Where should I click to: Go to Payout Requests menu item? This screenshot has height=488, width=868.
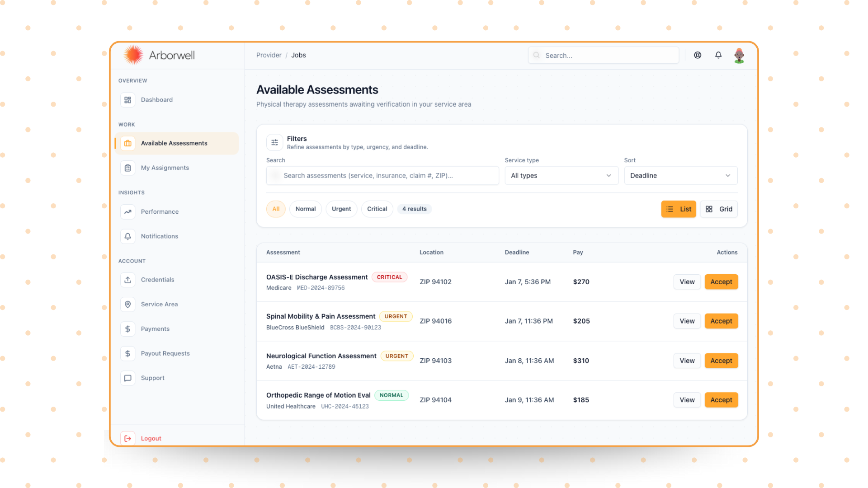pyautogui.click(x=165, y=353)
